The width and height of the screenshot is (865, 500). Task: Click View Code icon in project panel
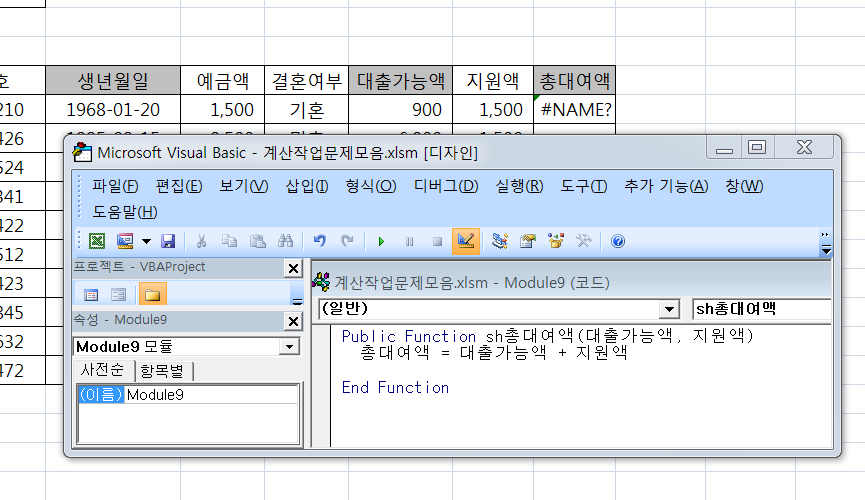(91, 295)
